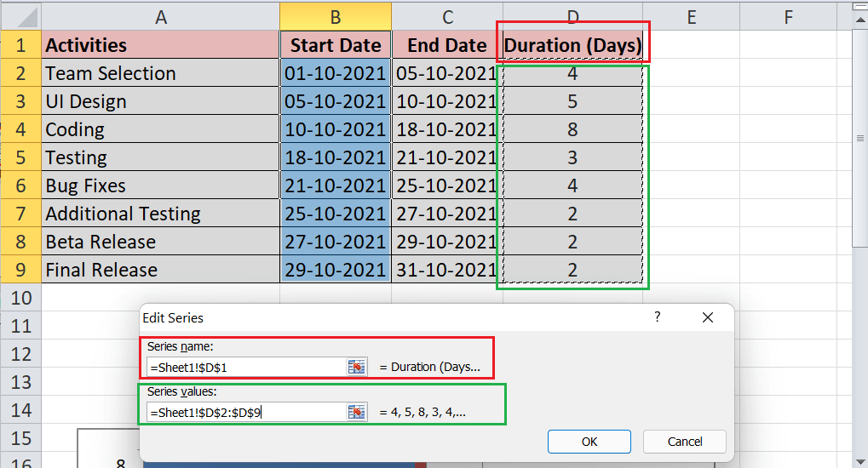Select start date 01-10-2021 cell
The image size is (868, 468).
336,73
